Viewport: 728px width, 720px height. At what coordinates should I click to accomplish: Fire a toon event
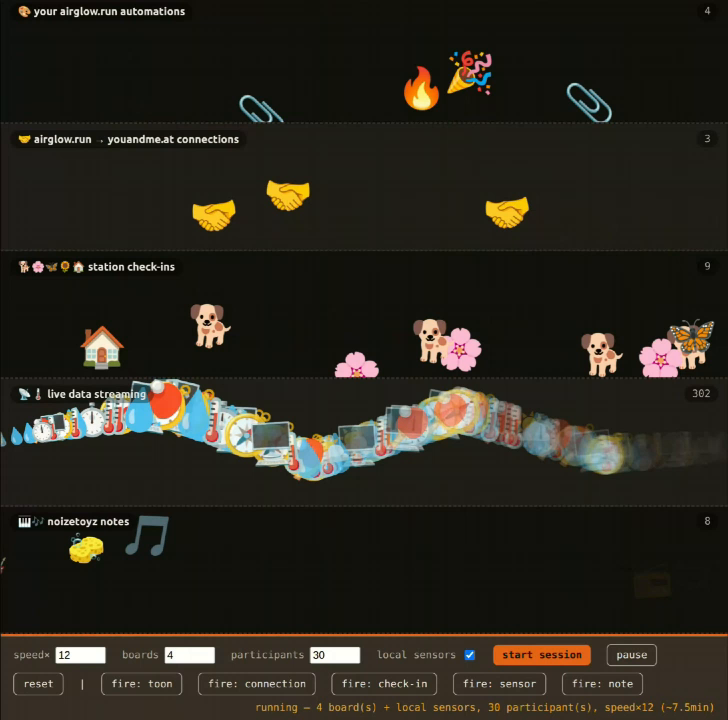click(x=142, y=684)
